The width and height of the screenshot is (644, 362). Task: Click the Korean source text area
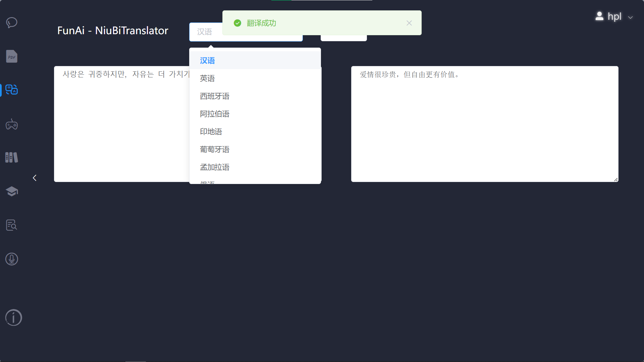tap(121, 124)
